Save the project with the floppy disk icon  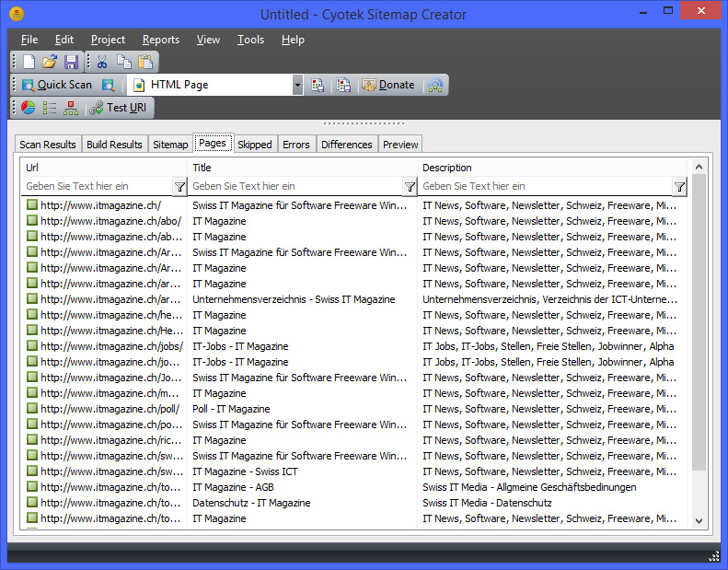point(71,62)
